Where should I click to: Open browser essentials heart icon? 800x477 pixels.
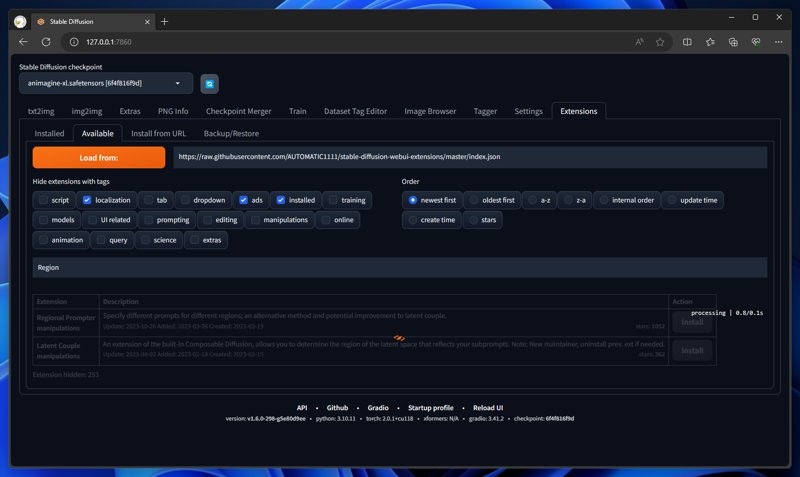coord(756,42)
